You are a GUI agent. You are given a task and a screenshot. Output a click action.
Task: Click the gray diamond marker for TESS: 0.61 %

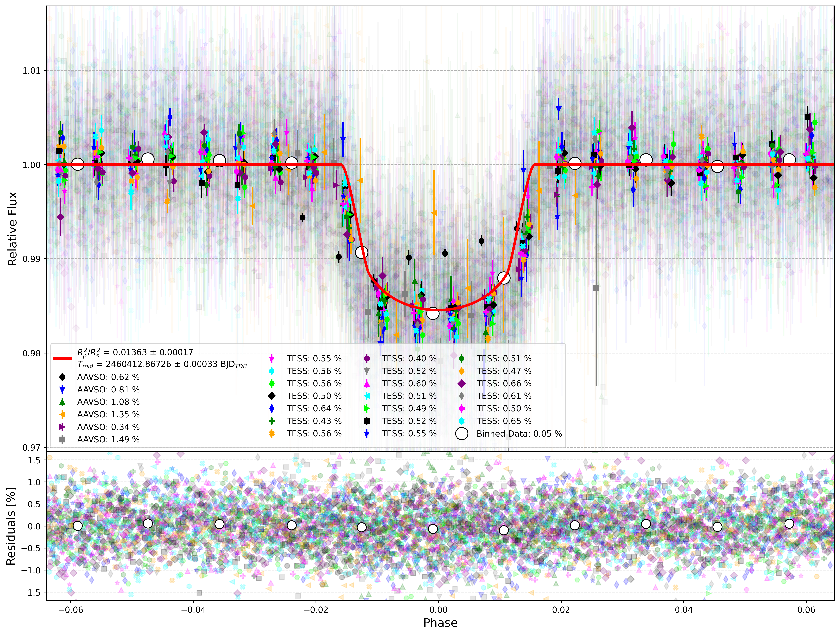pyautogui.click(x=462, y=396)
